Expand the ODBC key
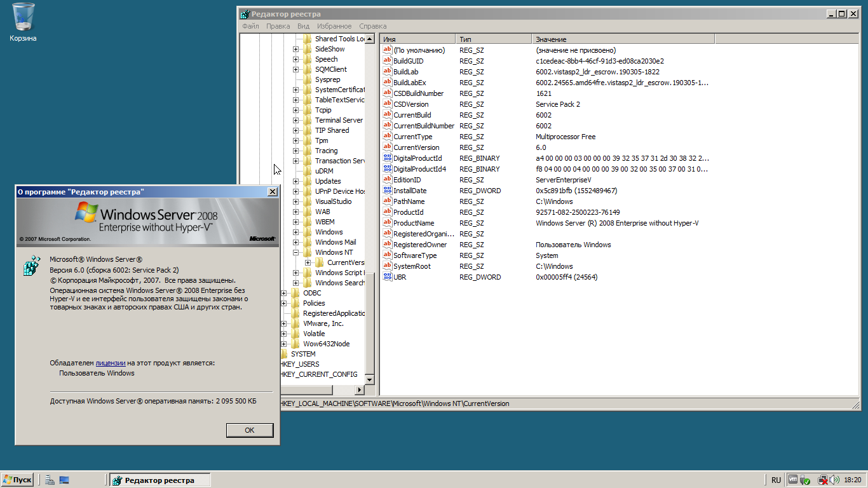This screenshot has width=868, height=488. click(x=284, y=293)
